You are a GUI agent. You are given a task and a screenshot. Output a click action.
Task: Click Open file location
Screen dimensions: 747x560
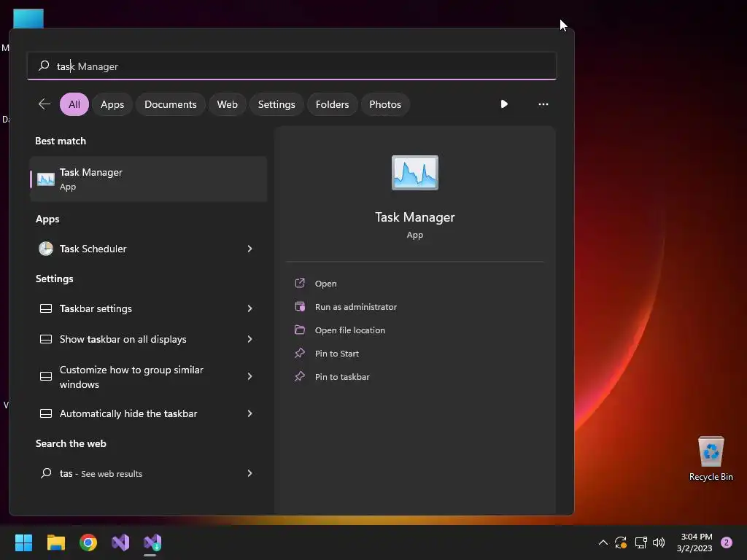pos(349,330)
